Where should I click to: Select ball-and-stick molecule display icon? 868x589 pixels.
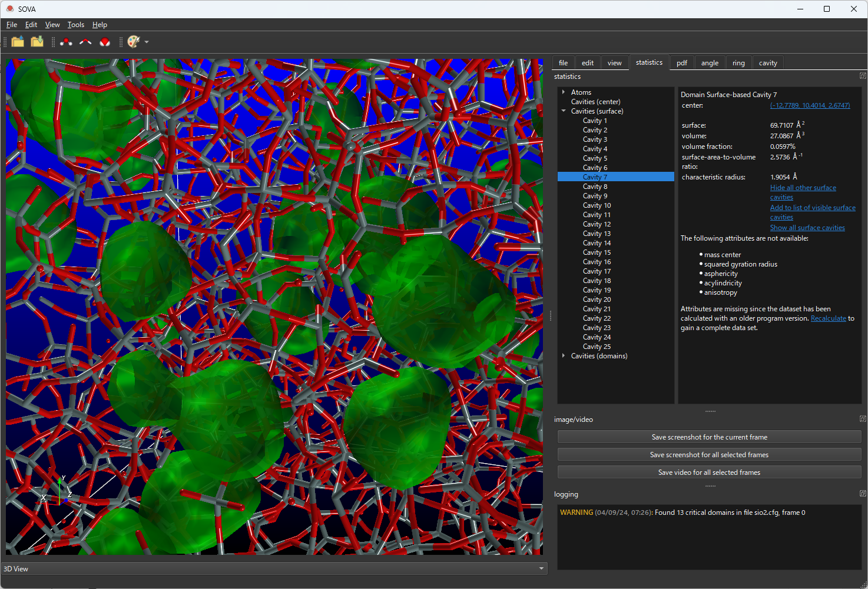click(66, 42)
